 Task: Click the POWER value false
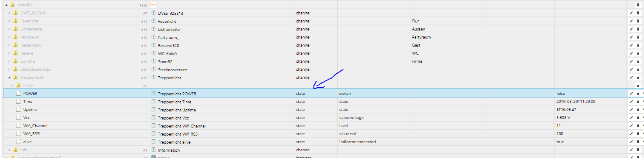[561, 94]
